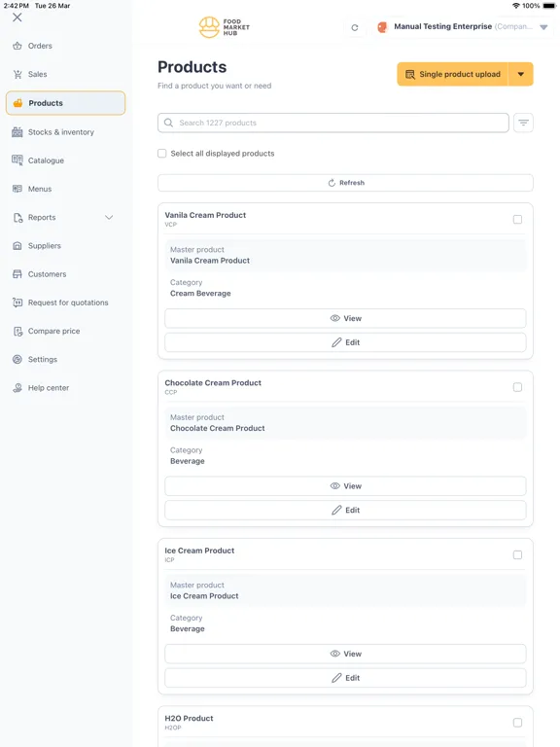Edit the Vanila Cream Product
The height and width of the screenshot is (747, 560).
point(345,342)
